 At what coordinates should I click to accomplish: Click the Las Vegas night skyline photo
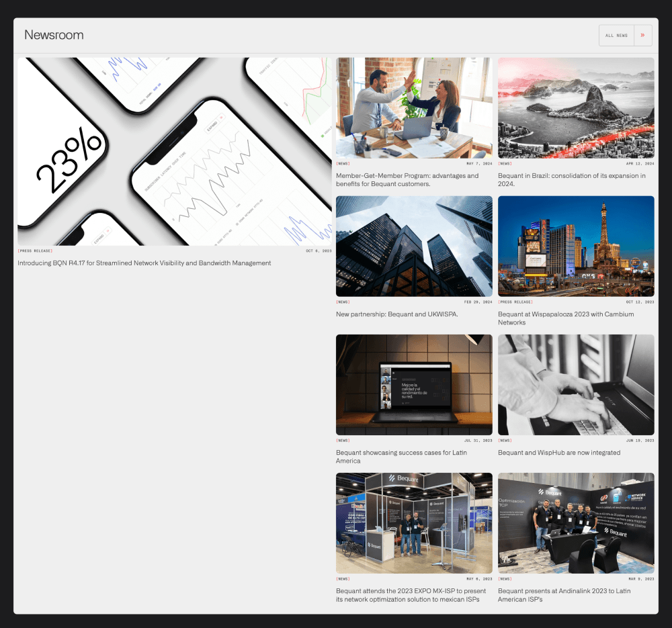pos(576,246)
